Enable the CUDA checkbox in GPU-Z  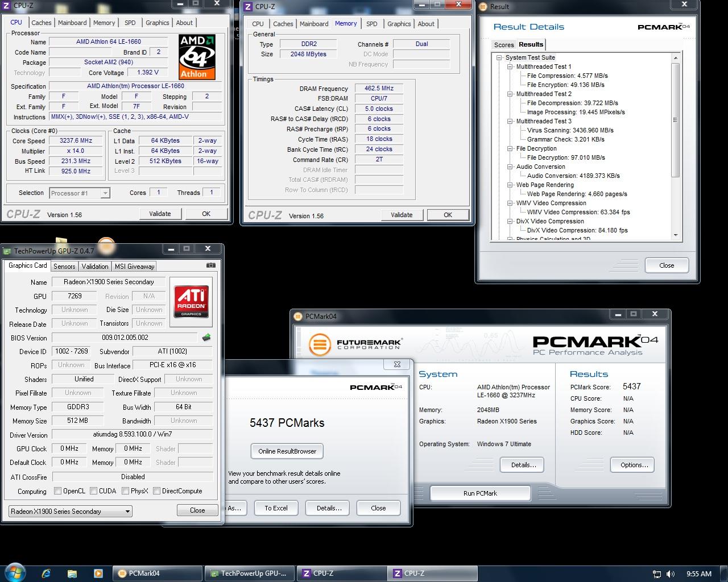[x=93, y=491]
